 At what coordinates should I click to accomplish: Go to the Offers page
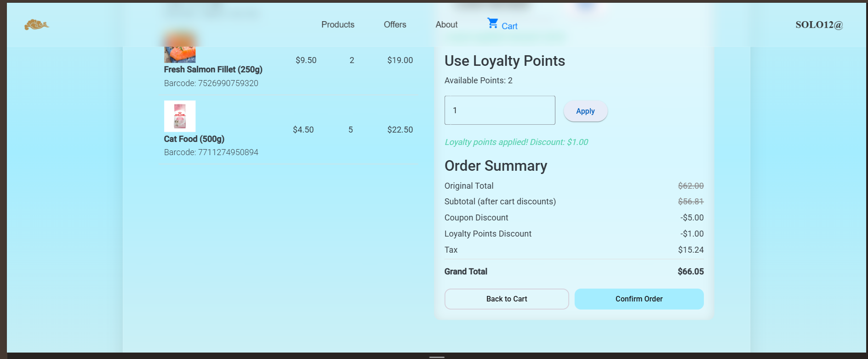(395, 25)
